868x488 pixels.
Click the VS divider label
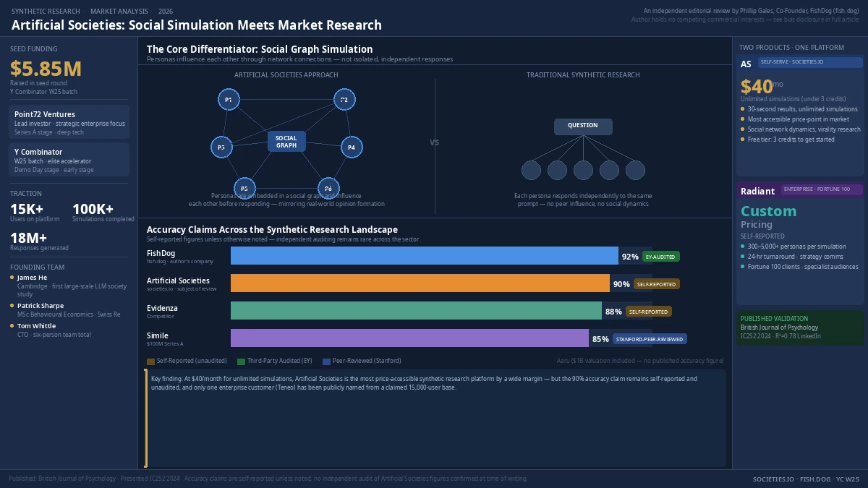coord(435,142)
